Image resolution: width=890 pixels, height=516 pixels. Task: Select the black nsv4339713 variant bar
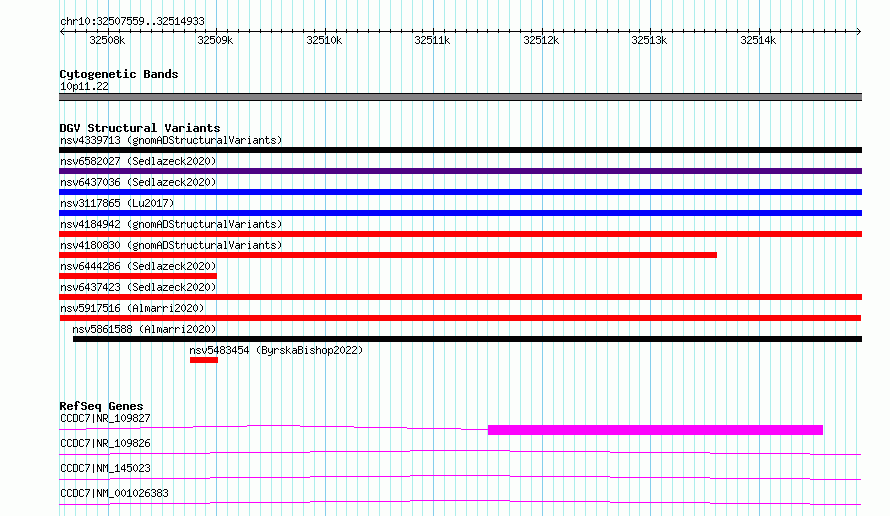pyautogui.click(x=460, y=150)
